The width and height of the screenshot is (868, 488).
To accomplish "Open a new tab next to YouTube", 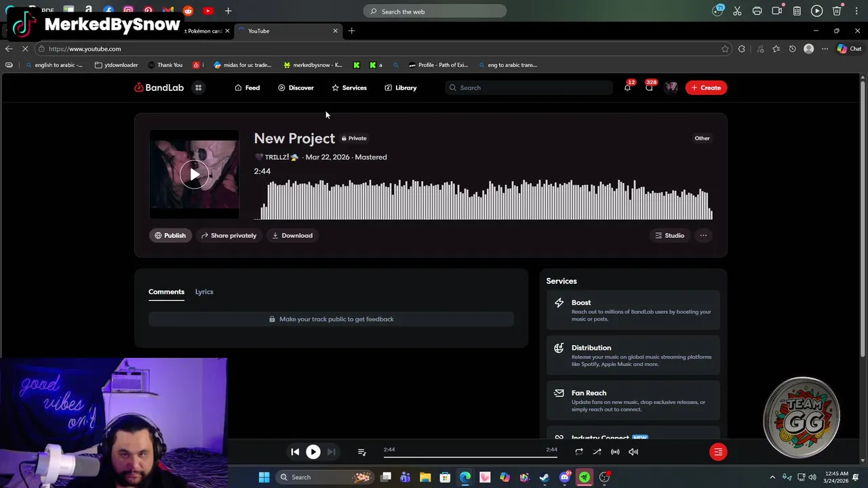I will (x=351, y=30).
